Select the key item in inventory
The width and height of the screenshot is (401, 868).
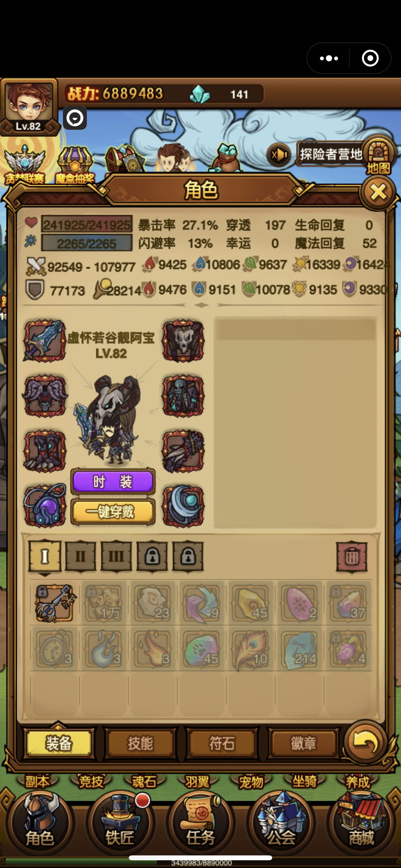pyautogui.click(x=55, y=603)
